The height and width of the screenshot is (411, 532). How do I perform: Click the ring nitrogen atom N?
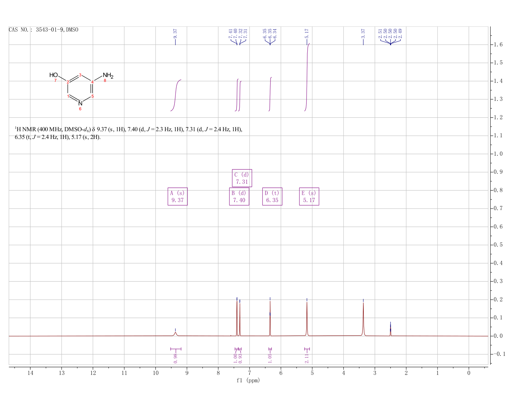[80, 103]
